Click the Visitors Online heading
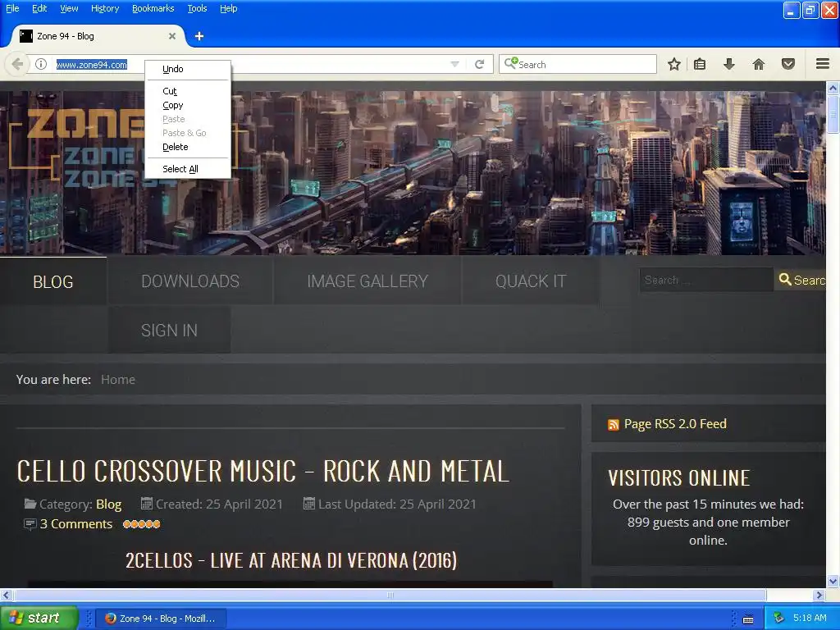 tap(678, 478)
